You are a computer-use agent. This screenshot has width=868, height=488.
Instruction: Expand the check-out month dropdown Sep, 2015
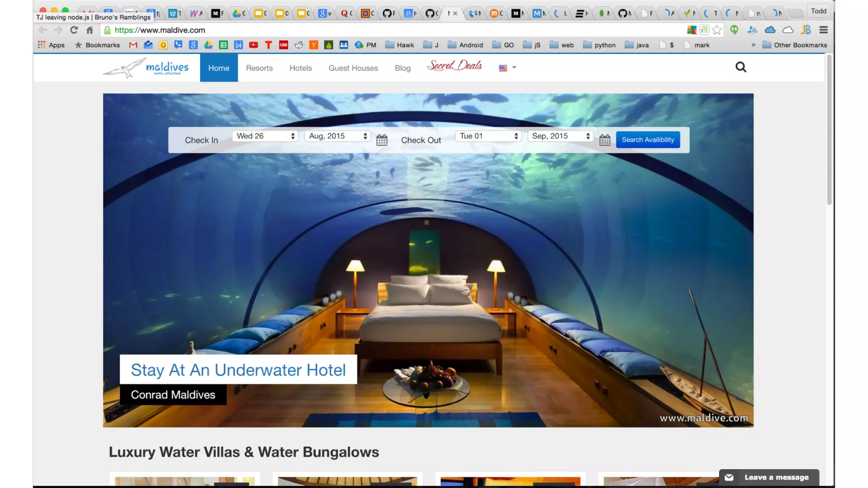coord(560,136)
